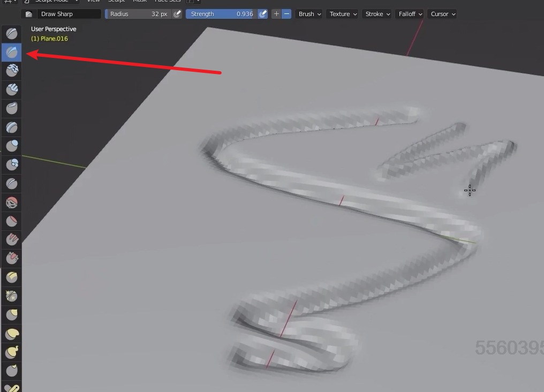Select the Elastic Deform brush

coord(12,334)
